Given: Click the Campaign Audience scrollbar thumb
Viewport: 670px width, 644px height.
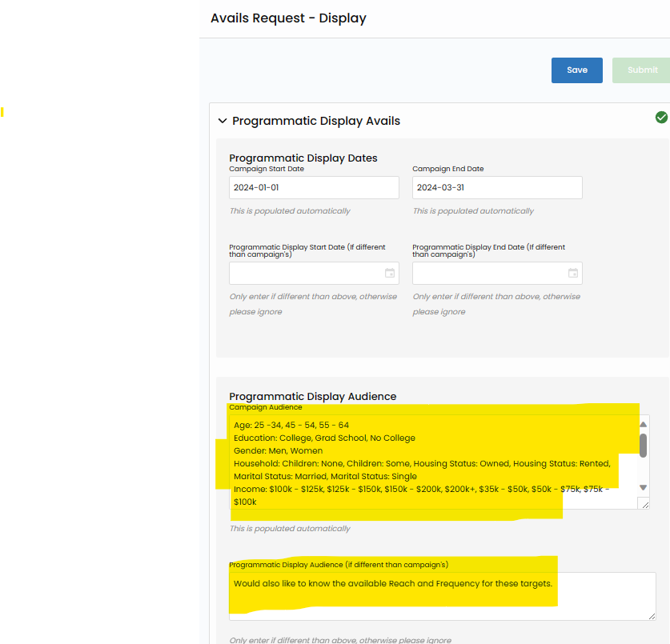Looking at the screenshot, I should 643,446.
